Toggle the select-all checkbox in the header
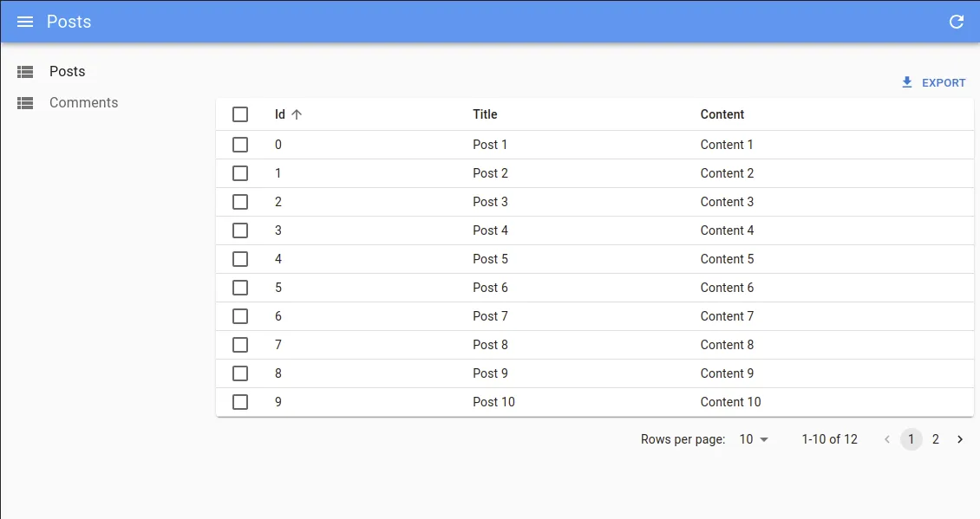 240,114
